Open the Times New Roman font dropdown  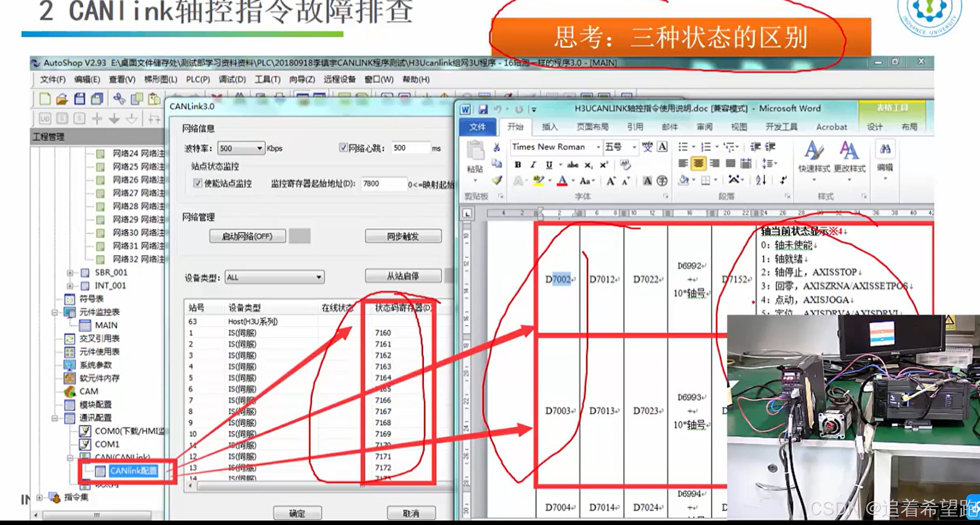coord(598,147)
